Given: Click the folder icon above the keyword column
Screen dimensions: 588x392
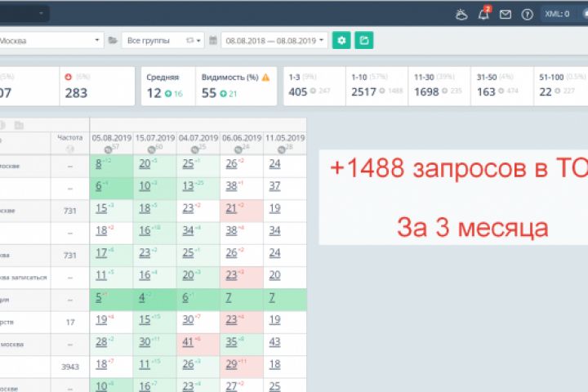Looking at the screenshot, I should (x=19, y=125).
